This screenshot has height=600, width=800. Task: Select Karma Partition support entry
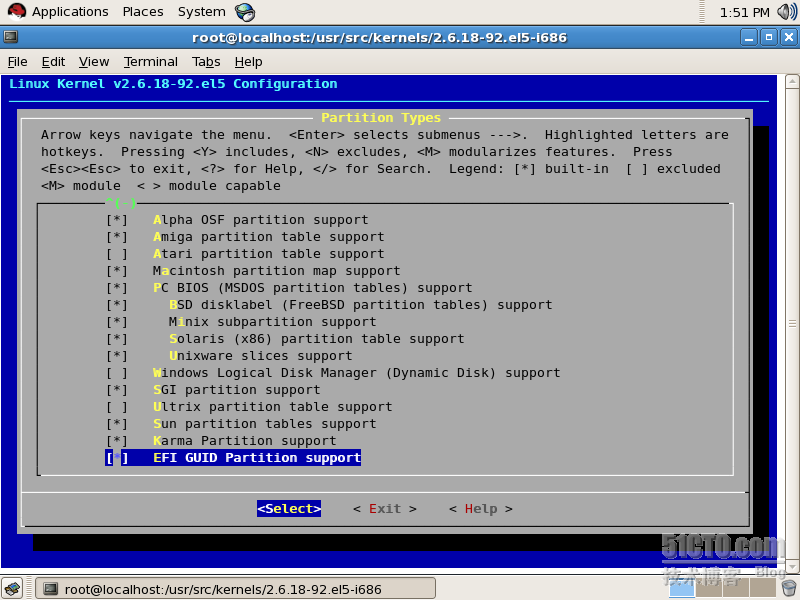244,441
